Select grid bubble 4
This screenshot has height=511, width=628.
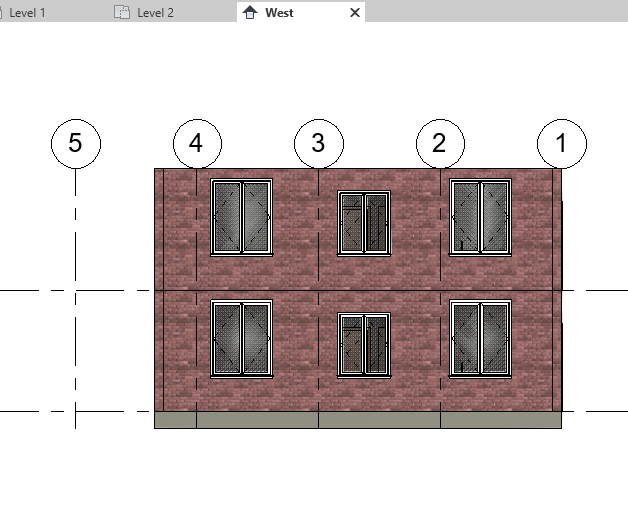pyautogui.click(x=197, y=143)
